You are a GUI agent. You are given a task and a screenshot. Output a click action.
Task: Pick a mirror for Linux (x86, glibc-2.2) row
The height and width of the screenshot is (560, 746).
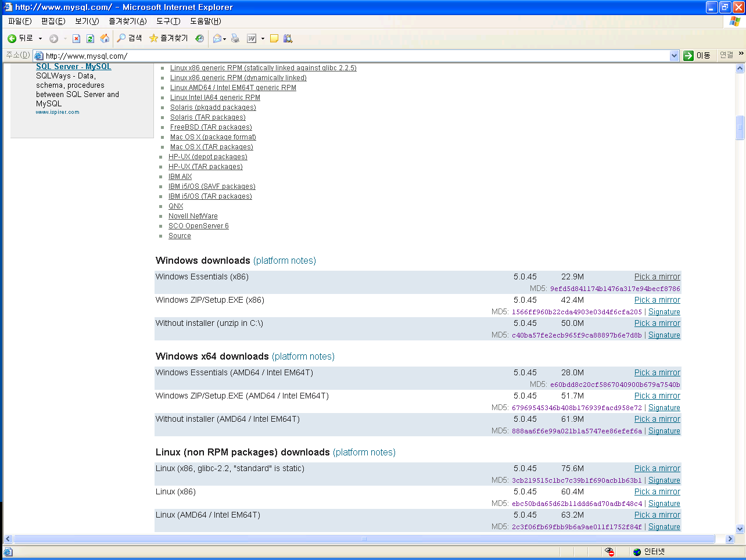pyautogui.click(x=657, y=469)
